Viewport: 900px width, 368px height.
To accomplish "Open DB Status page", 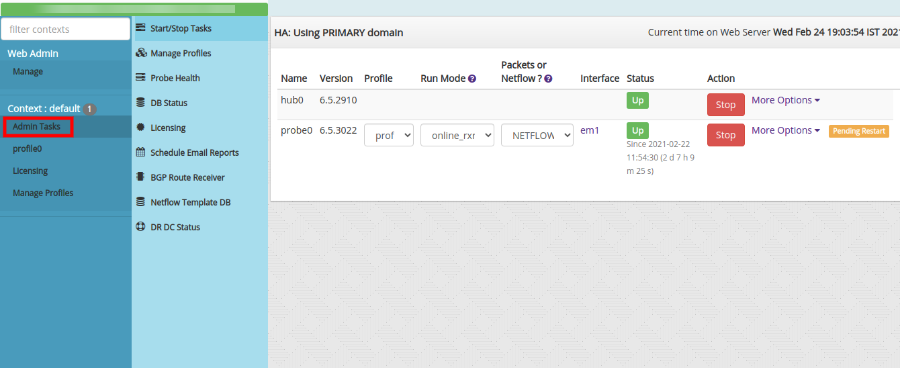I will pos(199,103).
